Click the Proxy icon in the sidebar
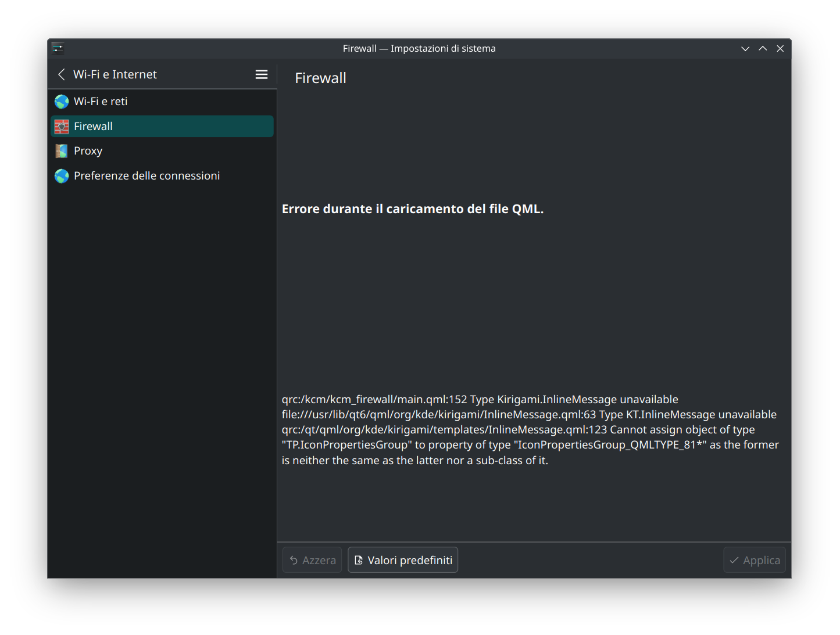 (62, 151)
